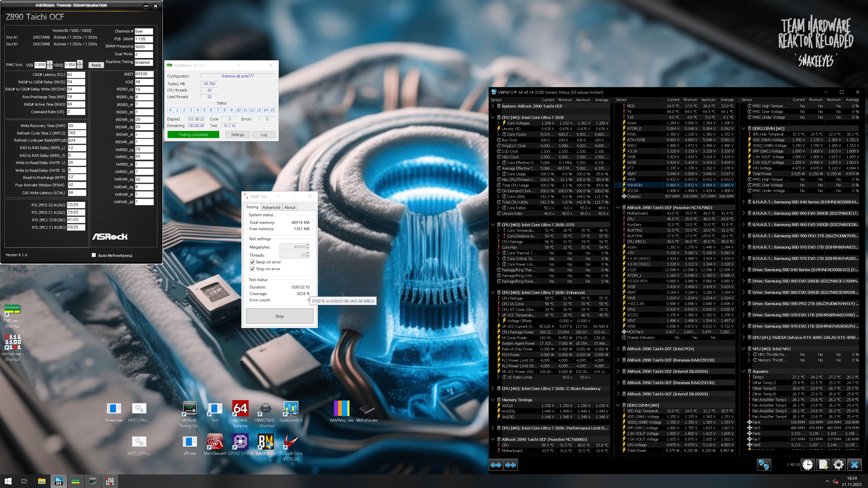
Task: Expand ASRock Z890 Taichi OCF Intel PCH group
Action: [x=618, y=349]
